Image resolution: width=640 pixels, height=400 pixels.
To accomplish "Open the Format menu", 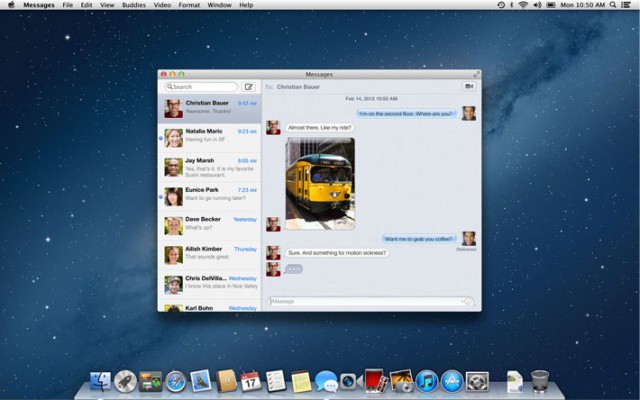I will 188,5.
